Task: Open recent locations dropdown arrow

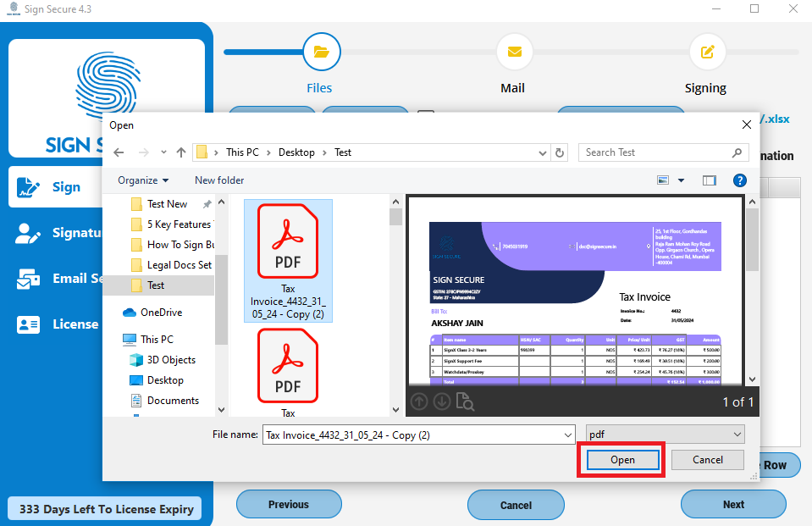Action: pos(163,152)
